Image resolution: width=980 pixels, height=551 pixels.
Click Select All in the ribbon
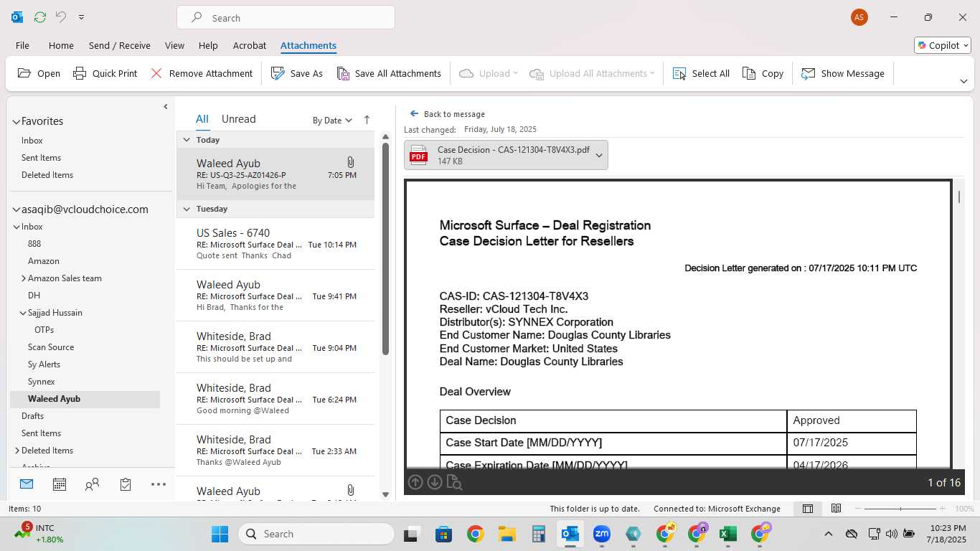pyautogui.click(x=701, y=73)
